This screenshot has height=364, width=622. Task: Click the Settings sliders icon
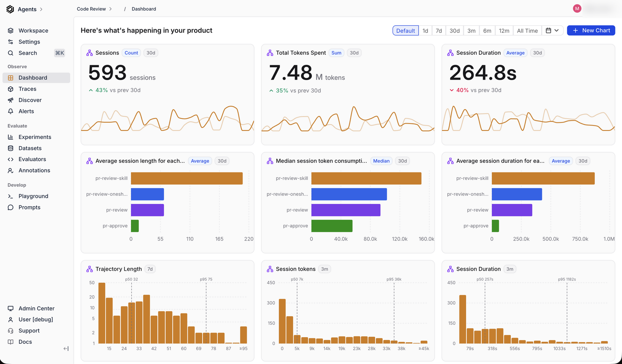click(10, 42)
